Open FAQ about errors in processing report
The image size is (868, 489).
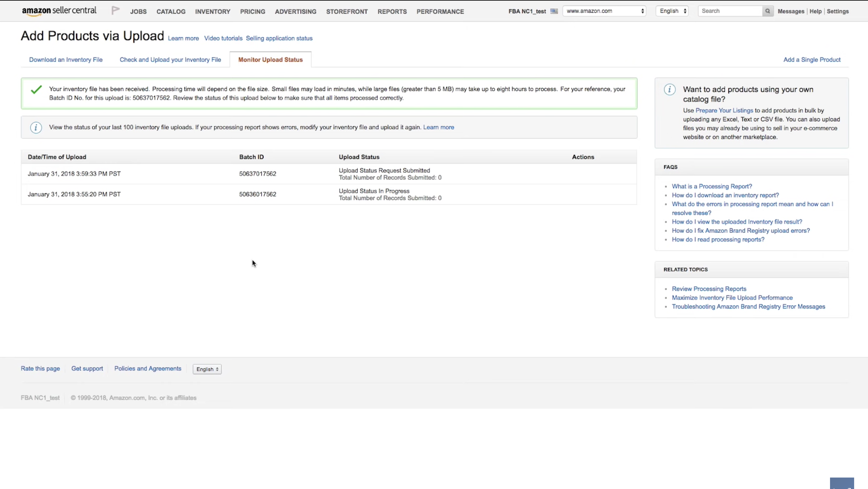[752, 208]
